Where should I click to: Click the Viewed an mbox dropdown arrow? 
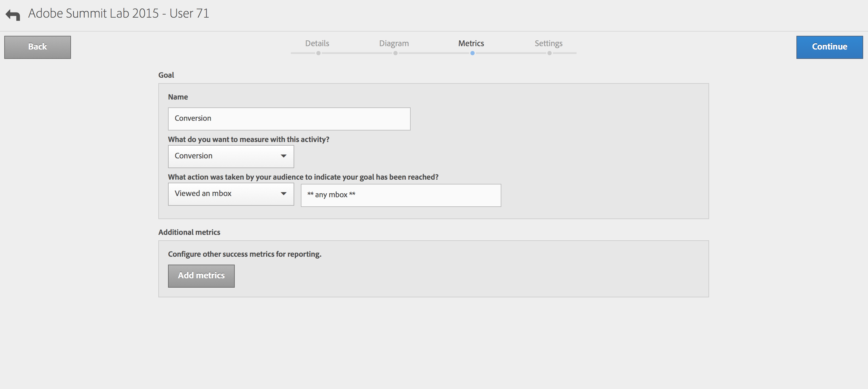coord(283,194)
